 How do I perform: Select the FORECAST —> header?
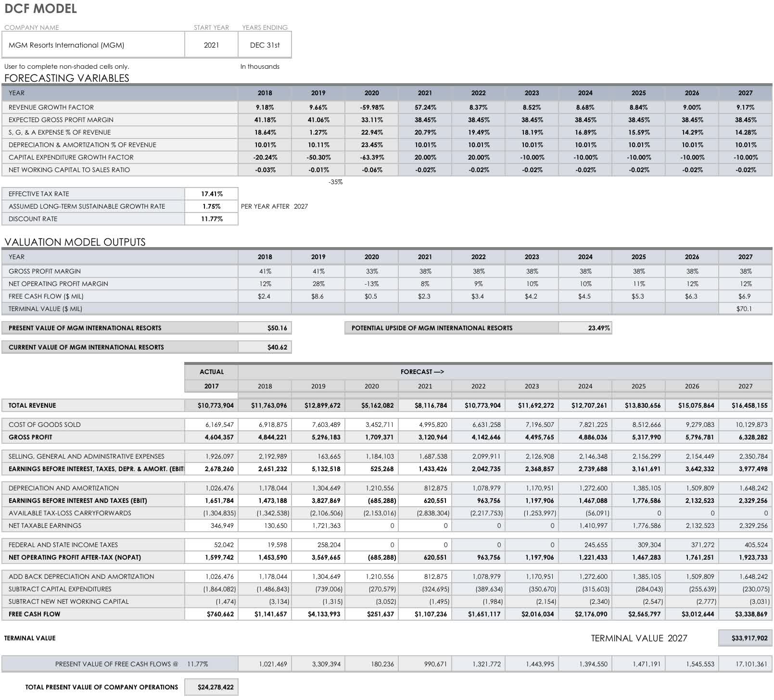(x=422, y=372)
